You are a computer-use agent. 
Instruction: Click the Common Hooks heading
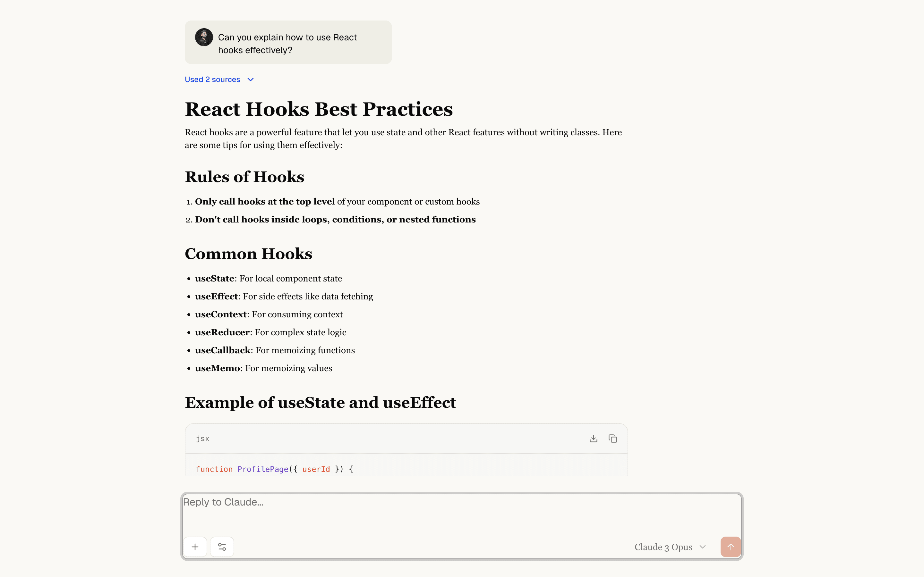click(248, 254)
